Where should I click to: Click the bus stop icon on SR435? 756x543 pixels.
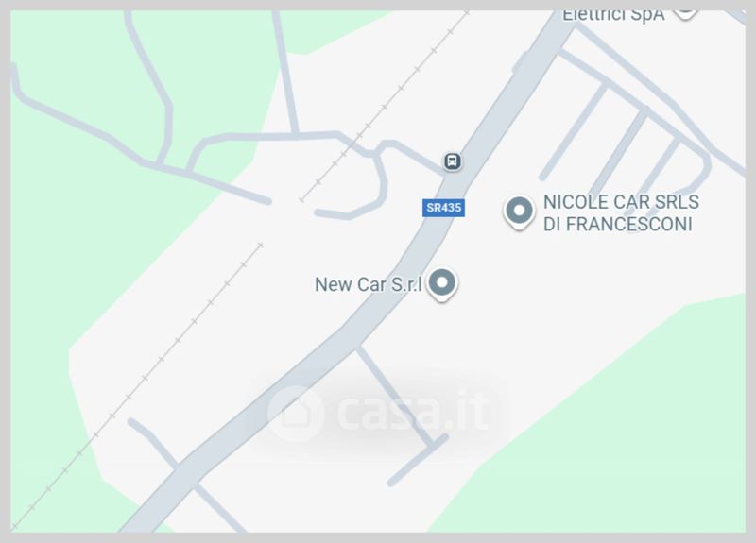pos(452,161)
